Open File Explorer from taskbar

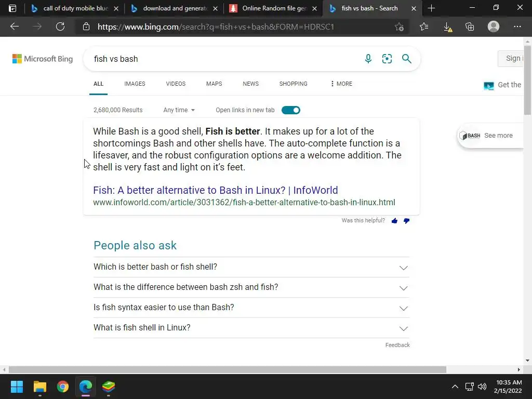(39, 387)
